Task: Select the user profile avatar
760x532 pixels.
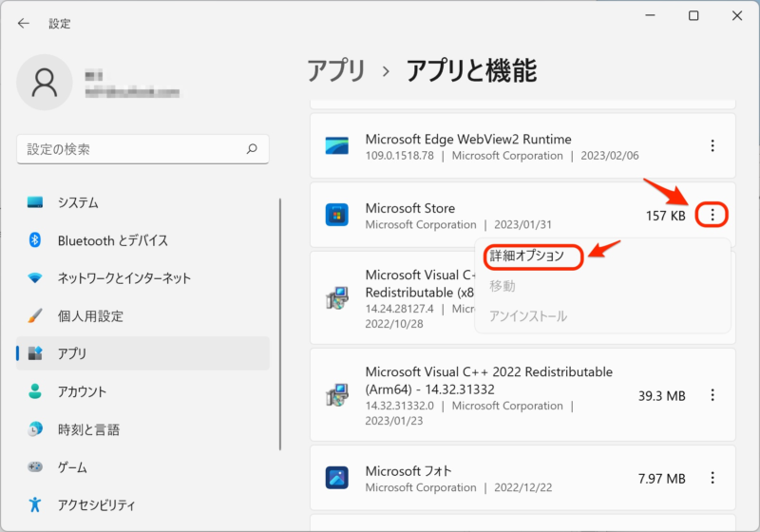Action: coord(45,83)
